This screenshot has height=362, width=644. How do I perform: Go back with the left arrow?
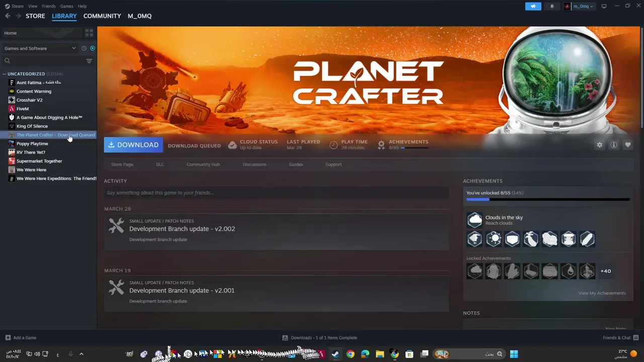[x=8, y=16]
